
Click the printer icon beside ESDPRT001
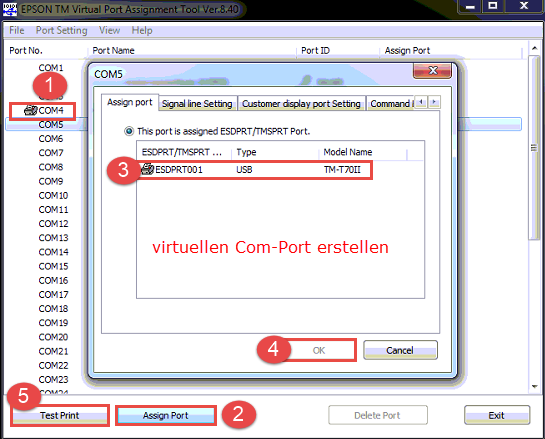[147, 169]
